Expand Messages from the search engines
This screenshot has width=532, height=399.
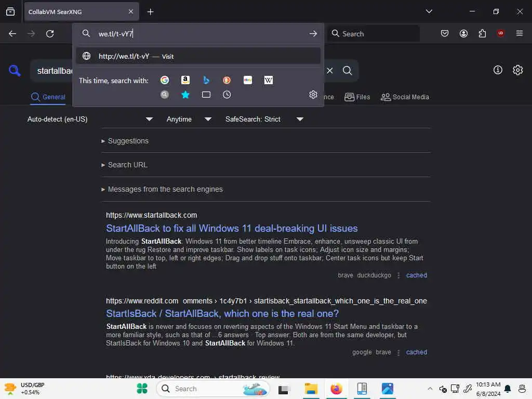point(162,189)
